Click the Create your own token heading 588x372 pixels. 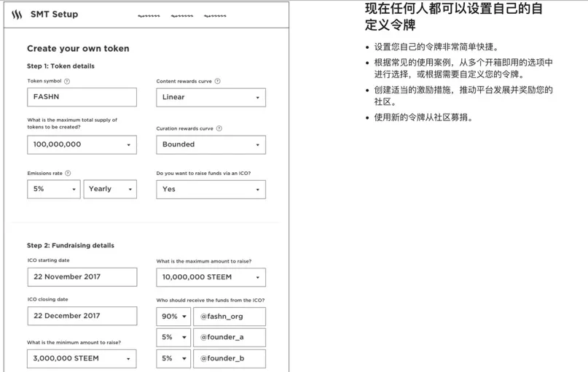pos(78,48)
